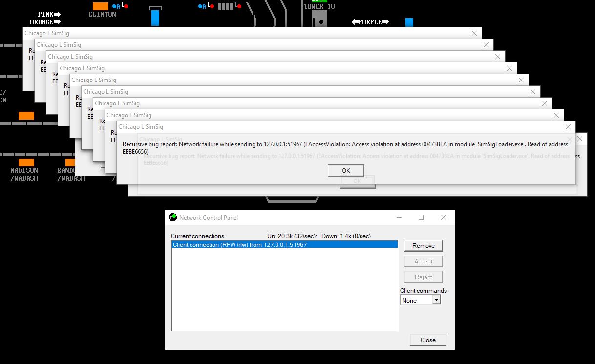Image resolution: width=595 pixels, height=364 pixels.
Task: Select the Client connection (RFW /rfw) entry
Action: click(284, 245)
